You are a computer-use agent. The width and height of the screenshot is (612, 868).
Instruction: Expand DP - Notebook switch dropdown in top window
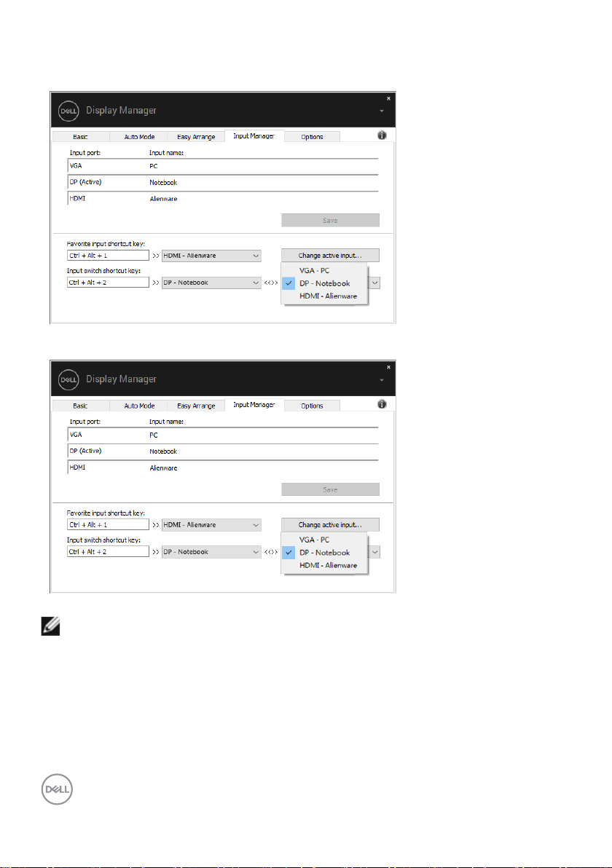pyautogui.click(x=255, y=283)
